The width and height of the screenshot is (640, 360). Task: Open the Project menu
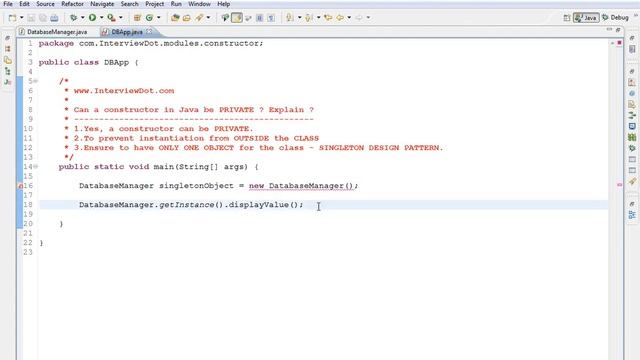(x=155, y=4)
